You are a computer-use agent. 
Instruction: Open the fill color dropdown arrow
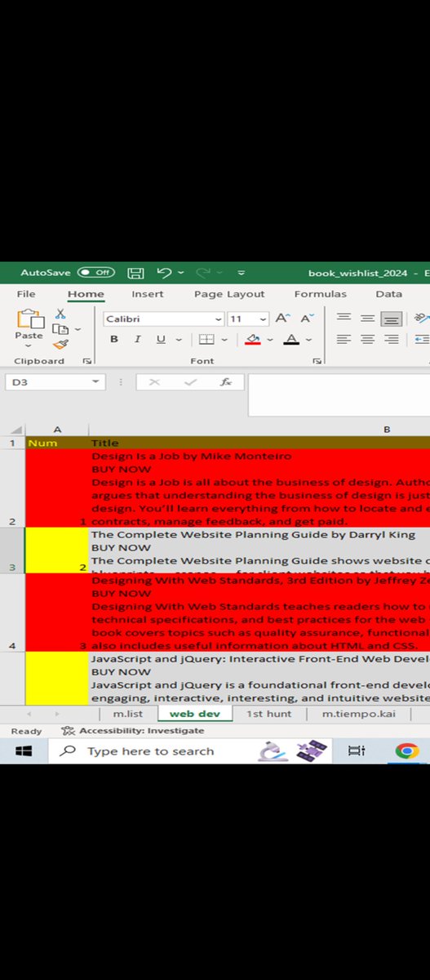point(272,340)
